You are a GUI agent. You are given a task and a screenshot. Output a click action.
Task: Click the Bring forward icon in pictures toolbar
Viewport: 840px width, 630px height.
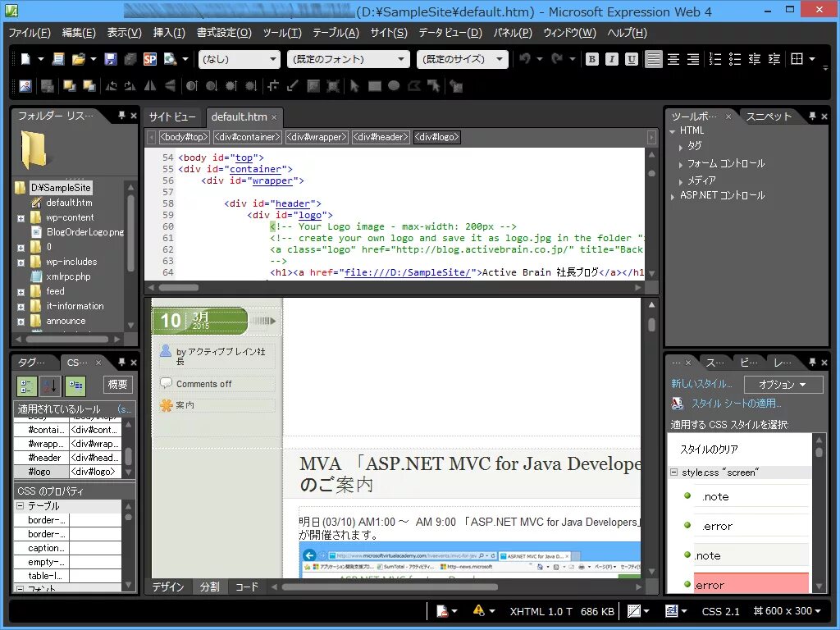69,85
